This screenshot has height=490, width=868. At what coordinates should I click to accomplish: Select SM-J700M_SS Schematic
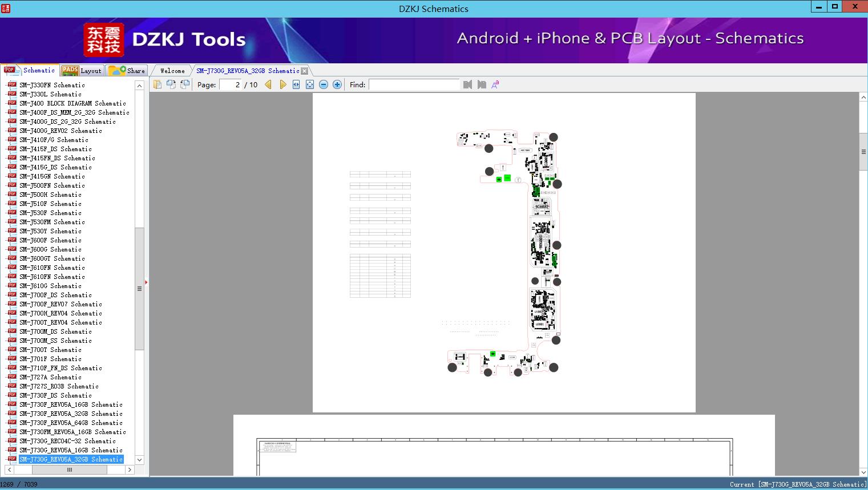[x=55, y=341]
